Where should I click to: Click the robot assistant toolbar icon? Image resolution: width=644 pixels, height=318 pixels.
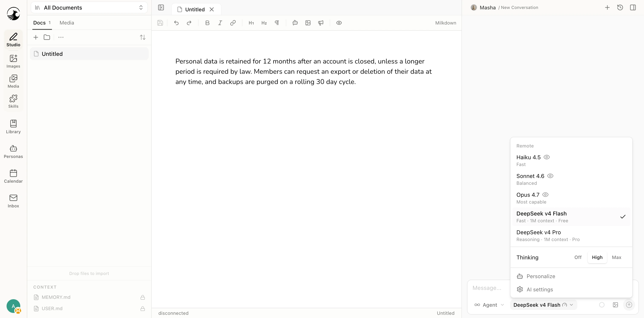click(x=295, y=23)
